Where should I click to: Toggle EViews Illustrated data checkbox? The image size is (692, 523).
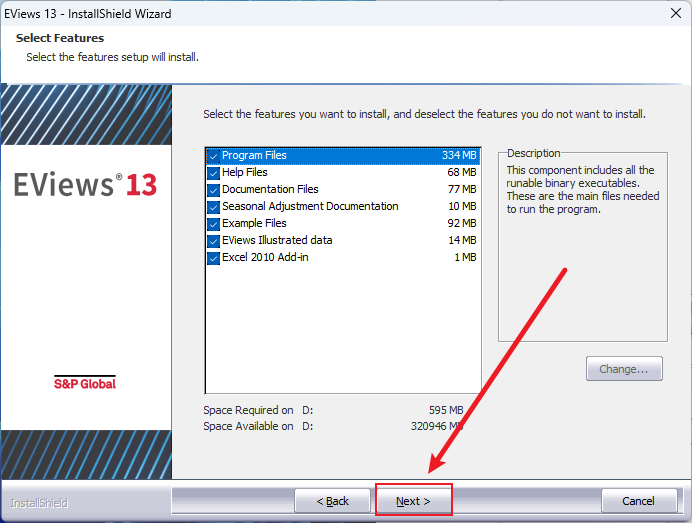(214, 241)
